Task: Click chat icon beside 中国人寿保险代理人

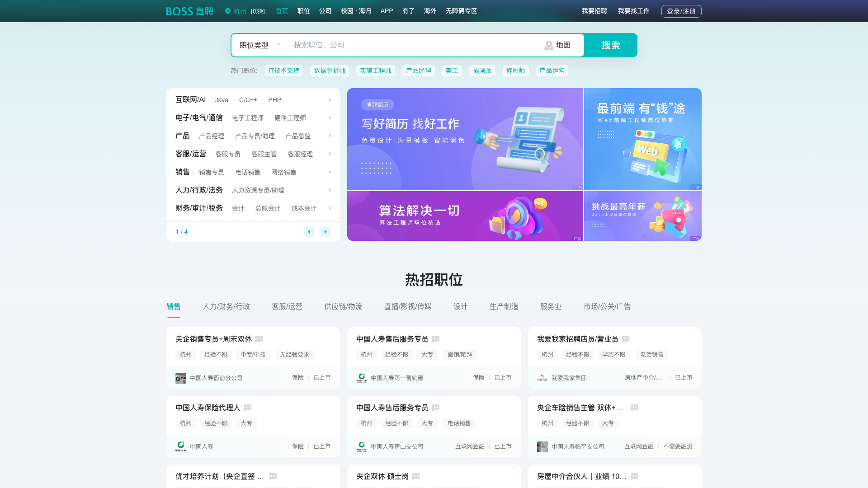Action: pos(248,408)
